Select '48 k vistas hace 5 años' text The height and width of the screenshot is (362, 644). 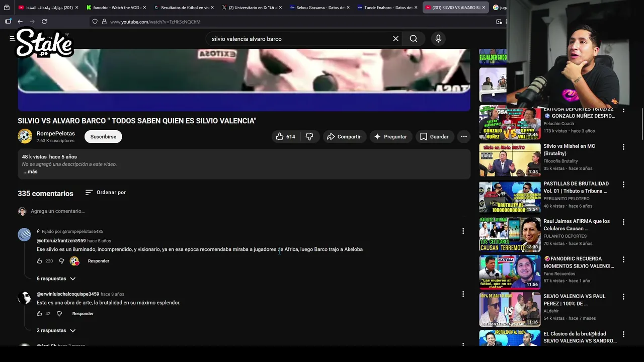pyautogui.click(x=49, y=157)
